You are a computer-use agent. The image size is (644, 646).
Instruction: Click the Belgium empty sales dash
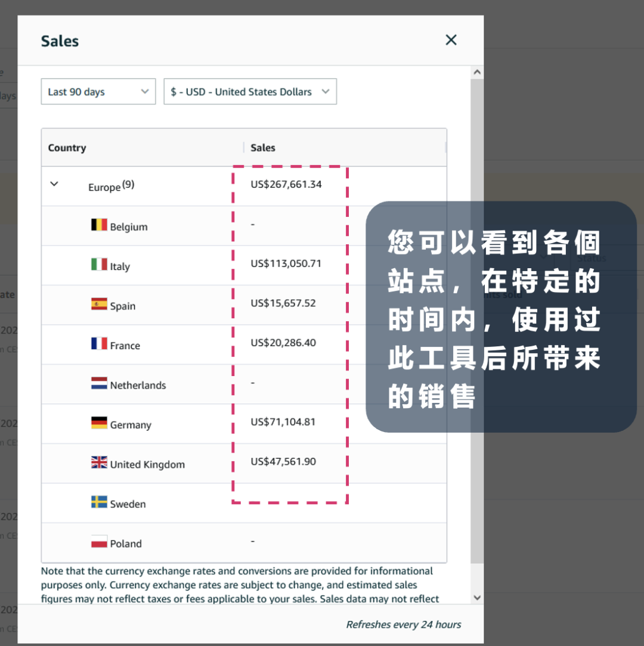[x=253, y=223]
